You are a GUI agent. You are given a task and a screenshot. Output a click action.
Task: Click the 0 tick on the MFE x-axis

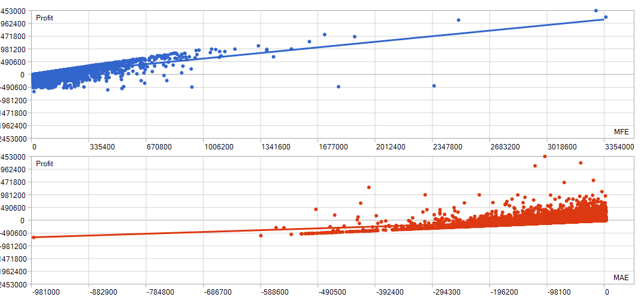click(34, 146)
